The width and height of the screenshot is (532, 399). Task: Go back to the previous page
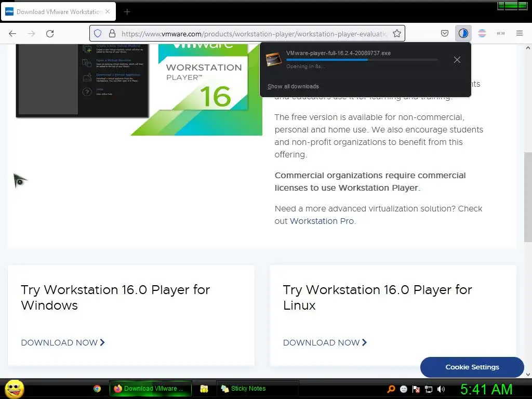[12, 33]
